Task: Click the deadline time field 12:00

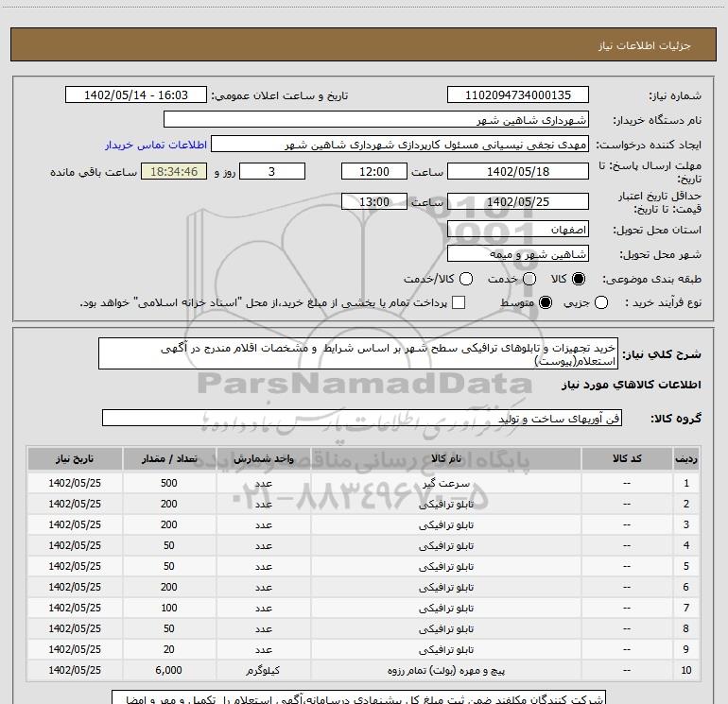Action: pos(374,171)
